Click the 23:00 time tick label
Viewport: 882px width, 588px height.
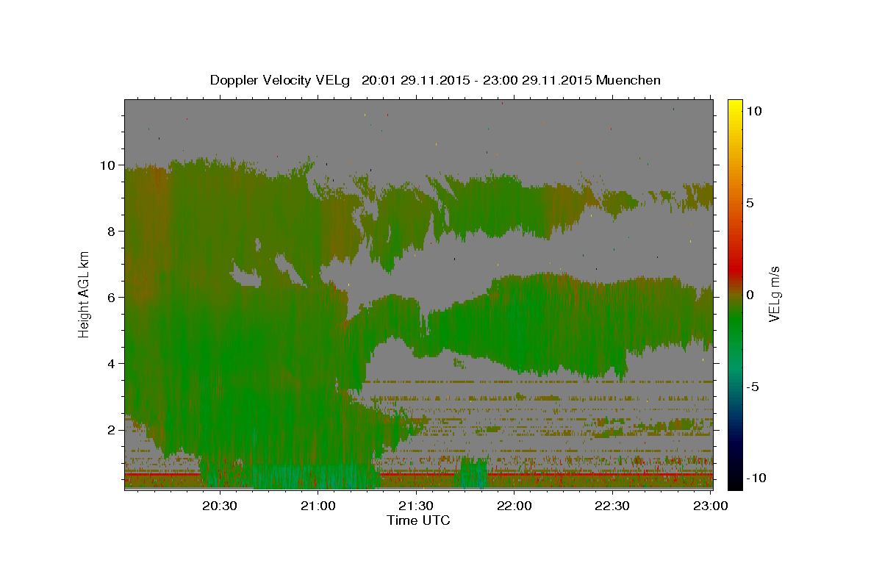[710, 506]
